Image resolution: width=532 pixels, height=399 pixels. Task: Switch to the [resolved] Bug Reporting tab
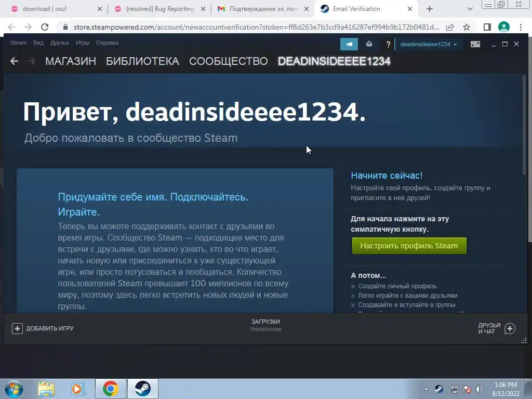click(x=159, y=9)
